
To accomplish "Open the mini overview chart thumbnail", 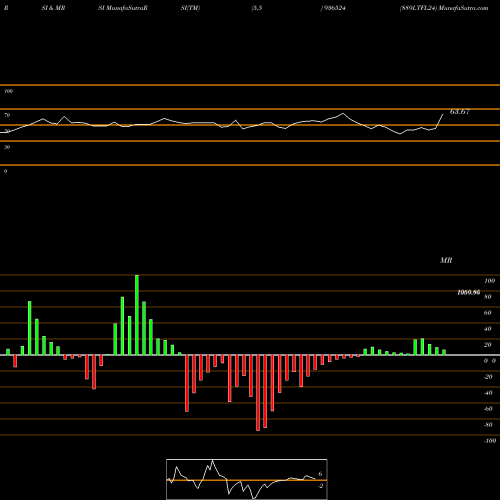I will [x=247, y=479].
